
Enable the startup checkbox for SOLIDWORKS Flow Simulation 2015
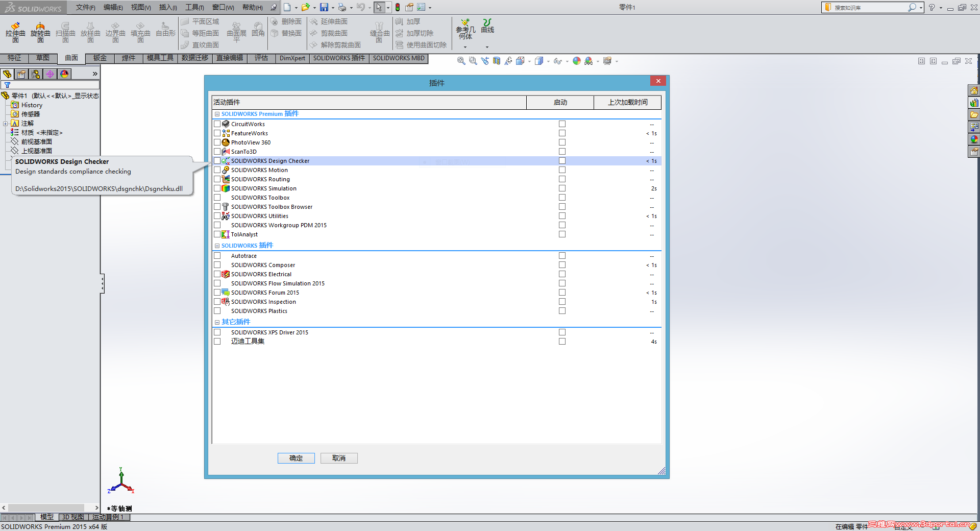click(562, 283)
